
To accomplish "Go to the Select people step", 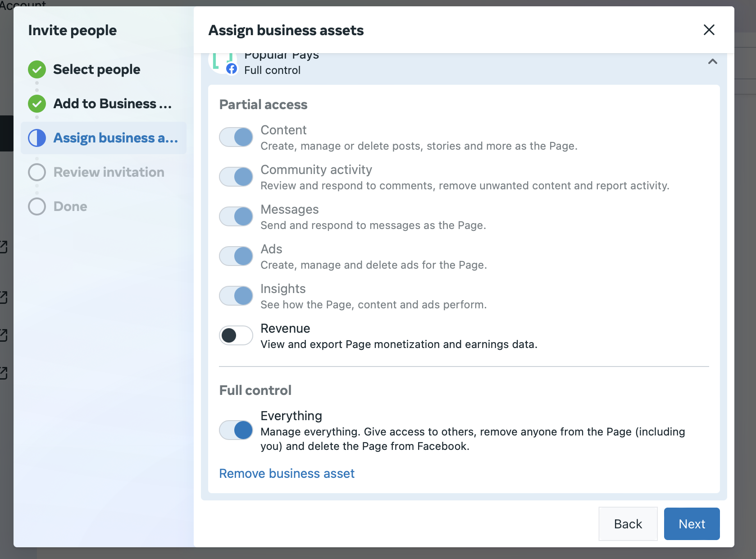I will (96, 69).
